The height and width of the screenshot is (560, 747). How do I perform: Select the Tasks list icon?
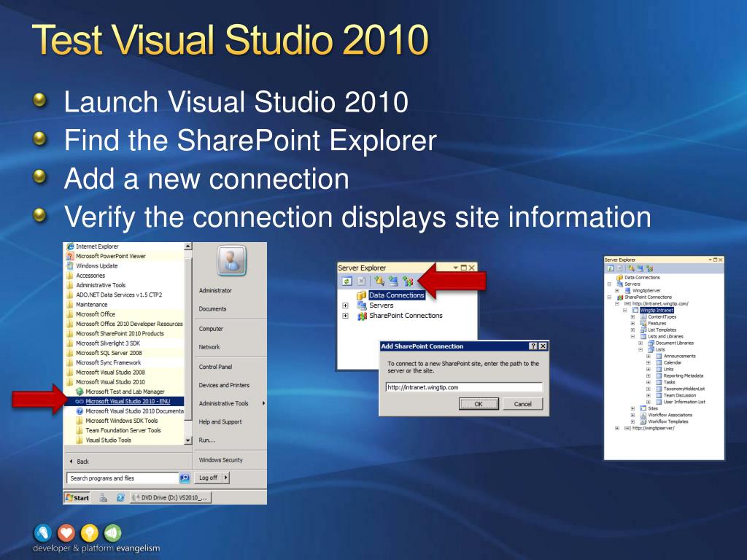[659, 382]
